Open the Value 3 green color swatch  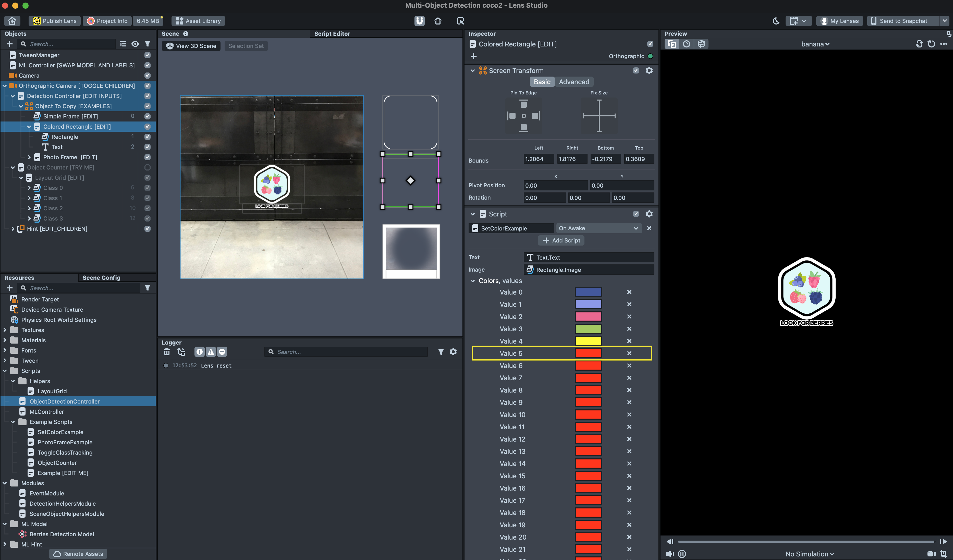588,328
